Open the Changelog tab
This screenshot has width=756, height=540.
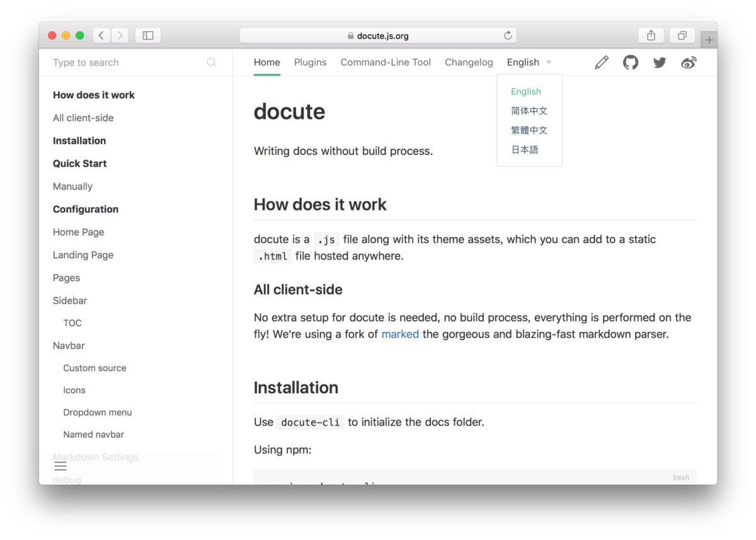469,62
